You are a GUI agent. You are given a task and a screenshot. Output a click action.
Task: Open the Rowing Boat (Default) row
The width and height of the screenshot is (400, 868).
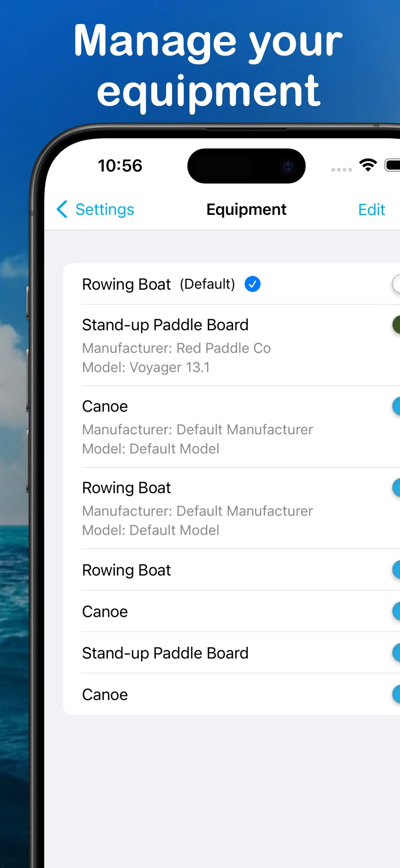pyautogui.click(x=232, y=284)
